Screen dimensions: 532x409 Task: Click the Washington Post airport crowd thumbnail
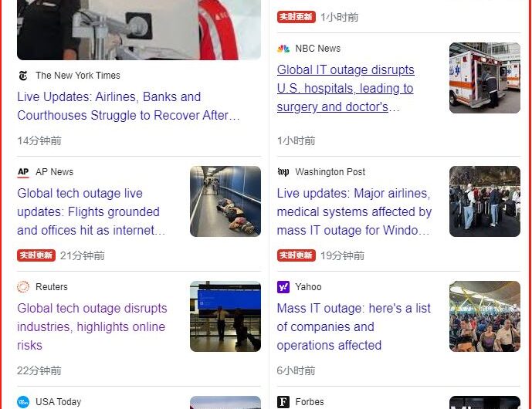tap(484, 201)
